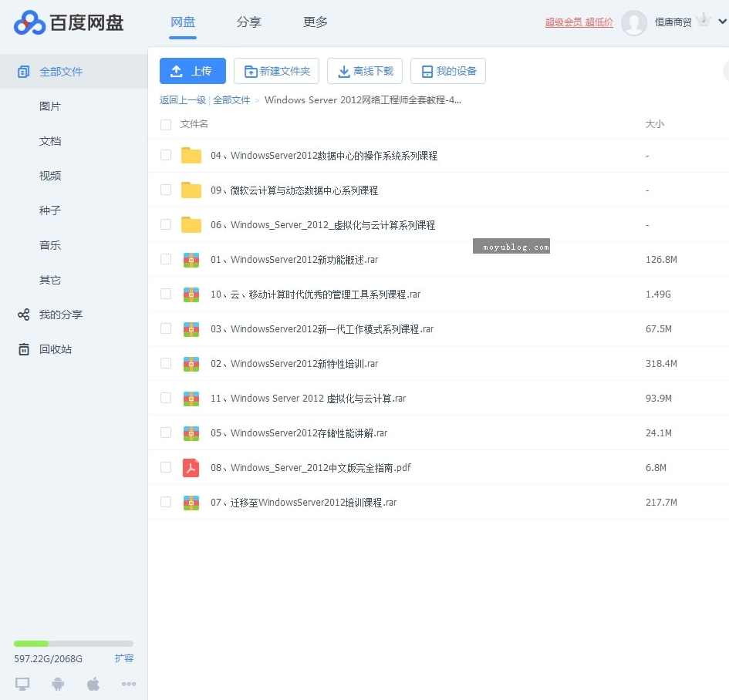Click the Apple iOS client download icon
The height and width of the screenshot is (700, 729).
click(93, 684)
